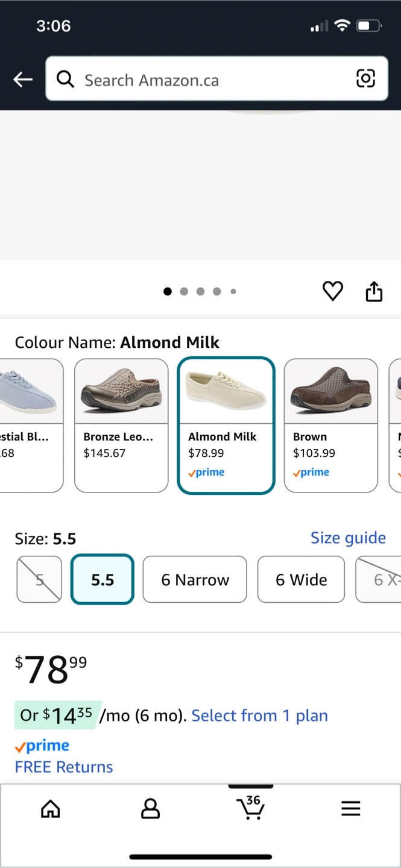Select the Bronze Leopard colour option
Image resolution: width=401 pixels, height=868 pixels.
point(121,425)
